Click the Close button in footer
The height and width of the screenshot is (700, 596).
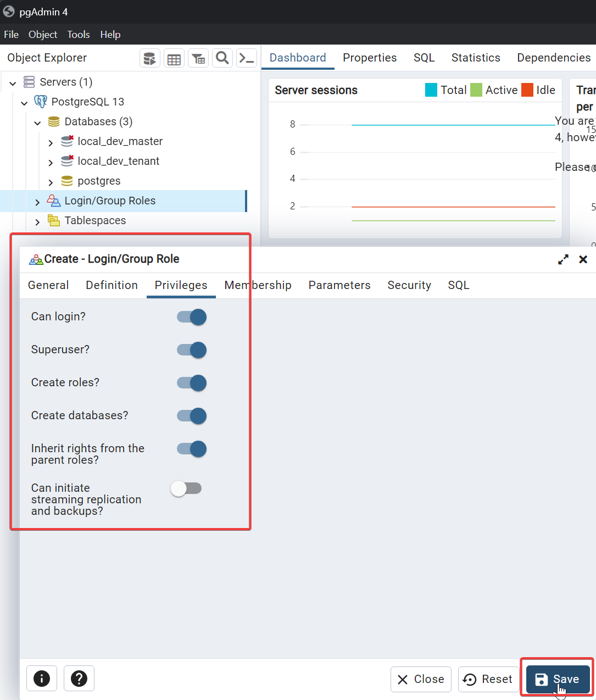[x=421, y=679]
